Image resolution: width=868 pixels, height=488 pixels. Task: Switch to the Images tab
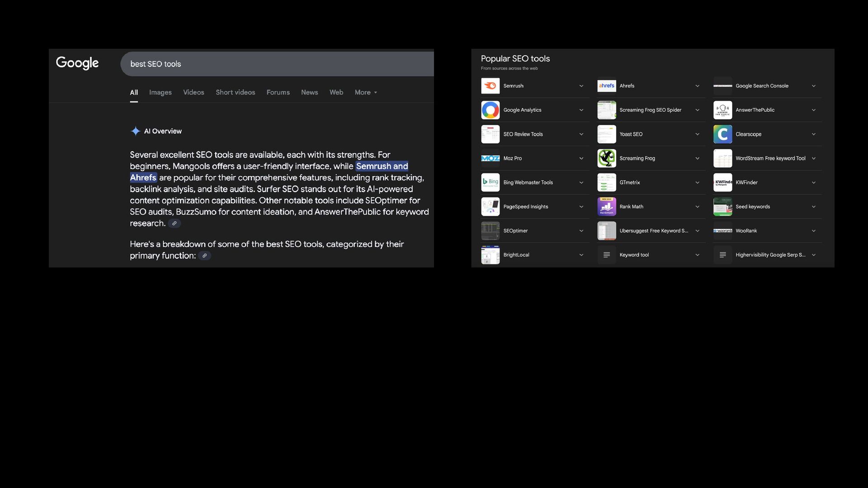point(160,92)
